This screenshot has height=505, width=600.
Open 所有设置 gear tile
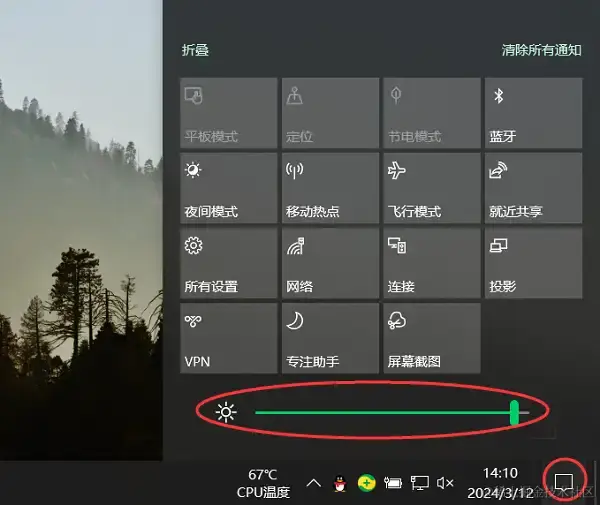[x=228, y=263]
